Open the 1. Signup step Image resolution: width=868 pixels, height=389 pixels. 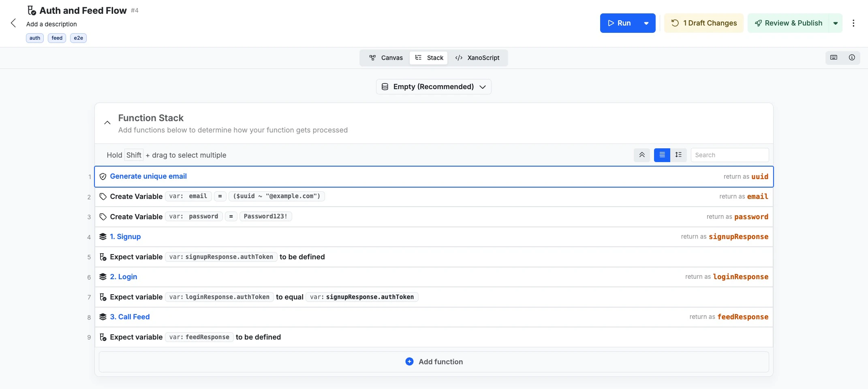pos(125,237)
